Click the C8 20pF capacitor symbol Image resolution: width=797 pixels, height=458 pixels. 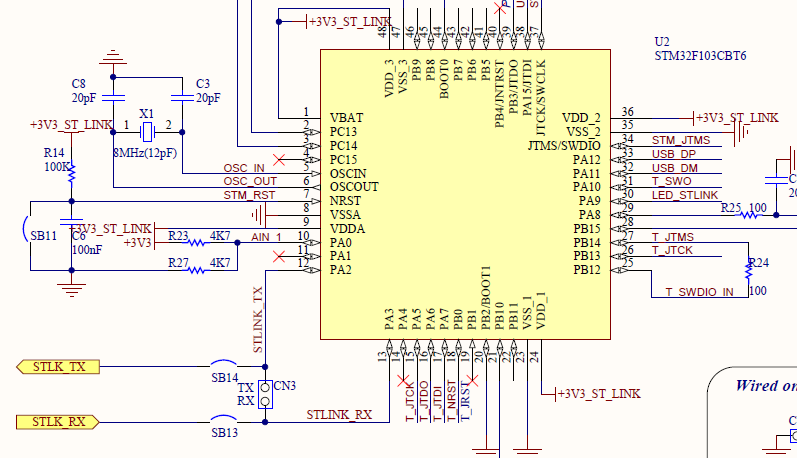(113, 97)
